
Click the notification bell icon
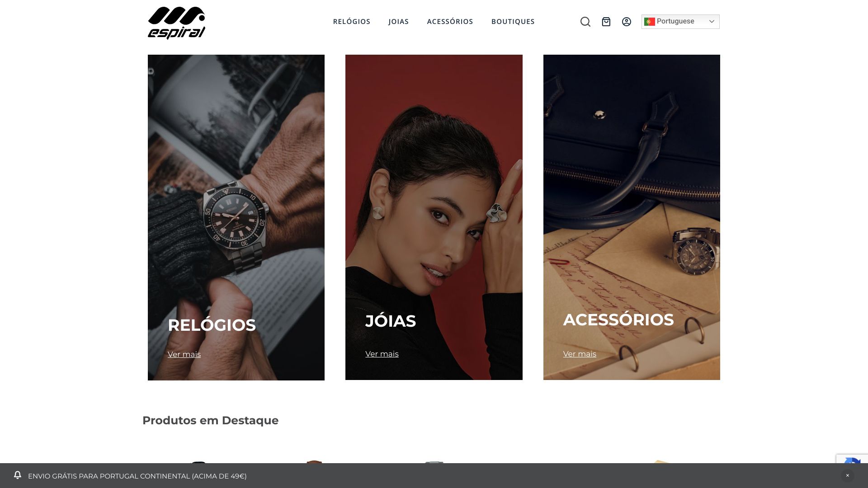(18, 475)
